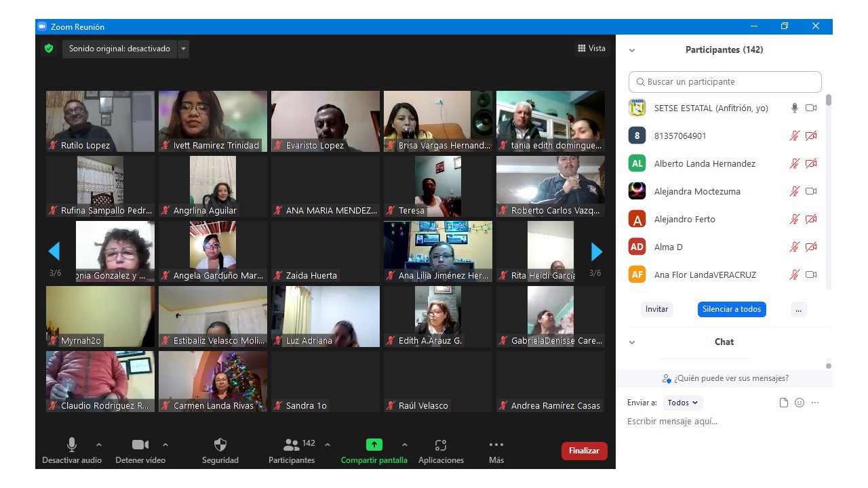Viewport: 868px width, 488px height.
Task: Click the red Finalizar button
Action: point(584,451)
